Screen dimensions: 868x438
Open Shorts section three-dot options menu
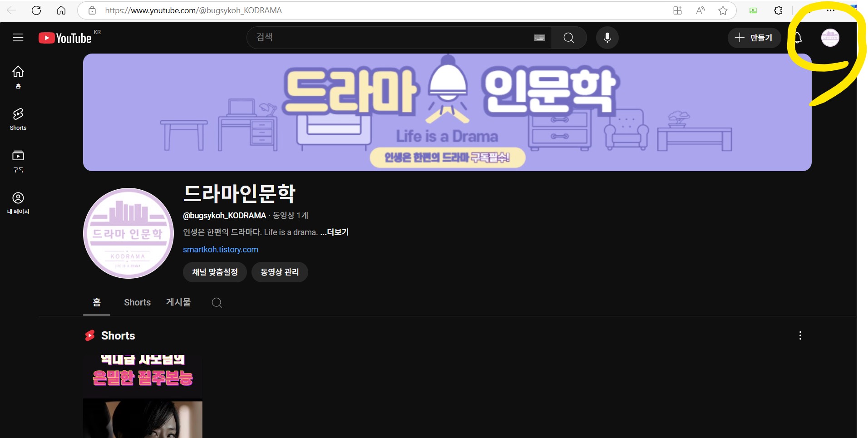[800, 335]
